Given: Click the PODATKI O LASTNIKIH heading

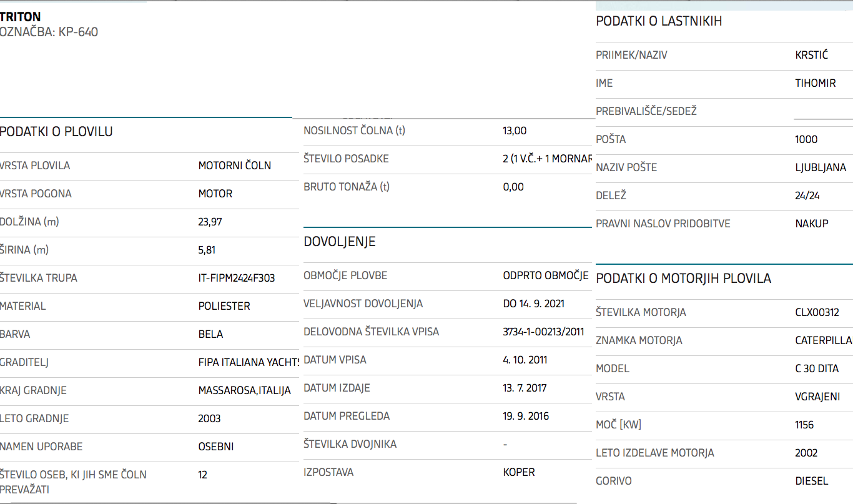Looking at the screenshot, I should [659, 21].
